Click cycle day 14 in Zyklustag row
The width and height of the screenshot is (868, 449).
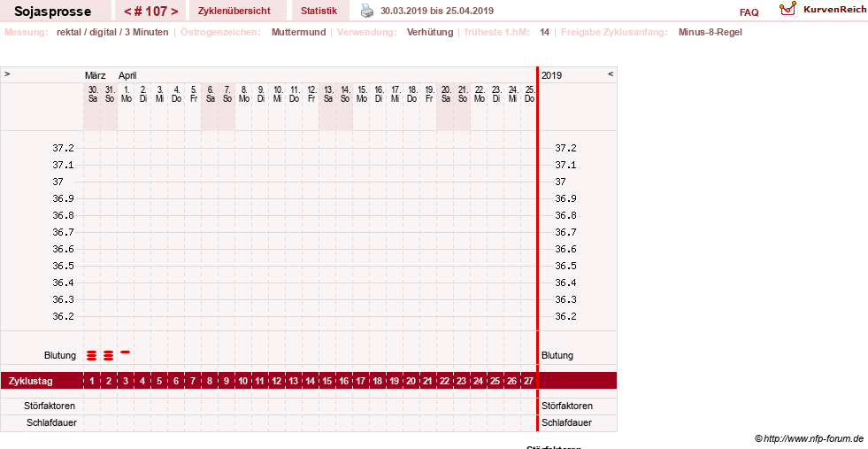311,381
